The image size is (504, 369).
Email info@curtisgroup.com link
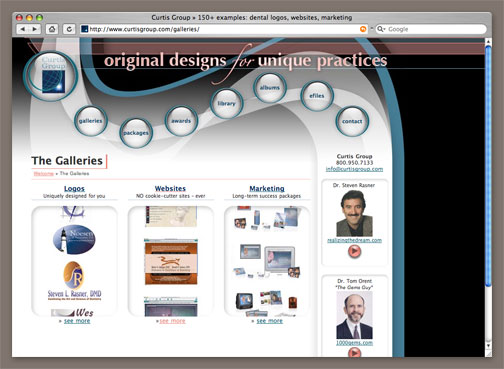[x=354, y=169]
